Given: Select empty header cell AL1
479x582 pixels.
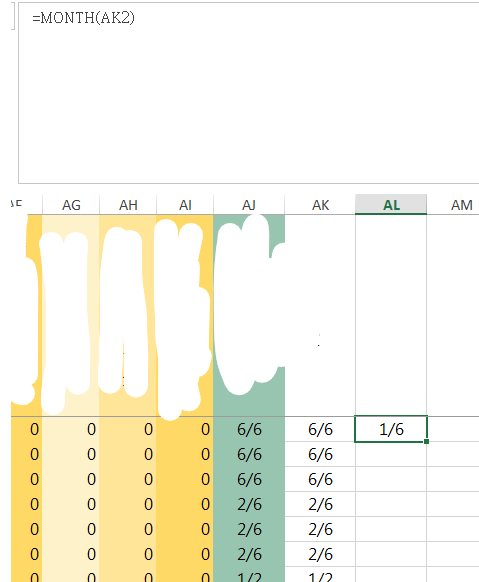Looking at the screenshot, I should coord(391,315).
